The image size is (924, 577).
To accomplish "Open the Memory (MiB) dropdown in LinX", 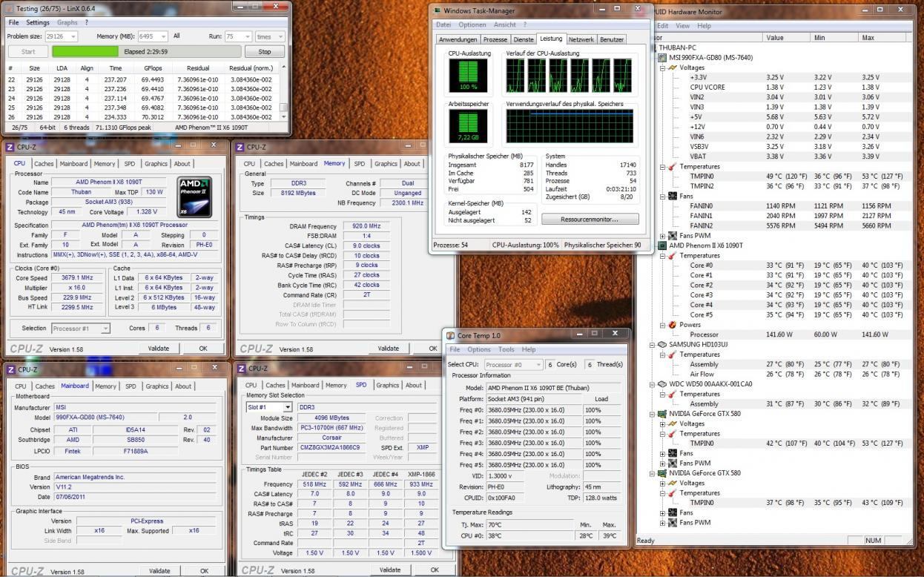I will [x=163, y=36].
